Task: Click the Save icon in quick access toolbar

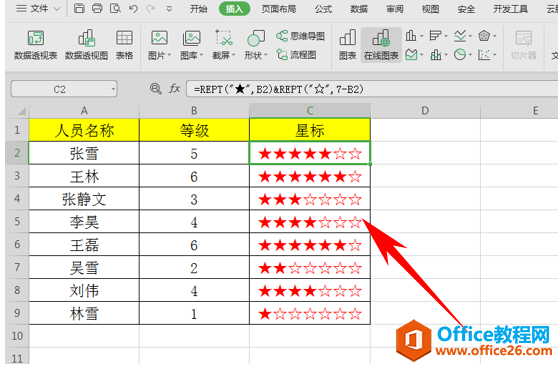Action: pyautogui.click(x=79, y=8)
